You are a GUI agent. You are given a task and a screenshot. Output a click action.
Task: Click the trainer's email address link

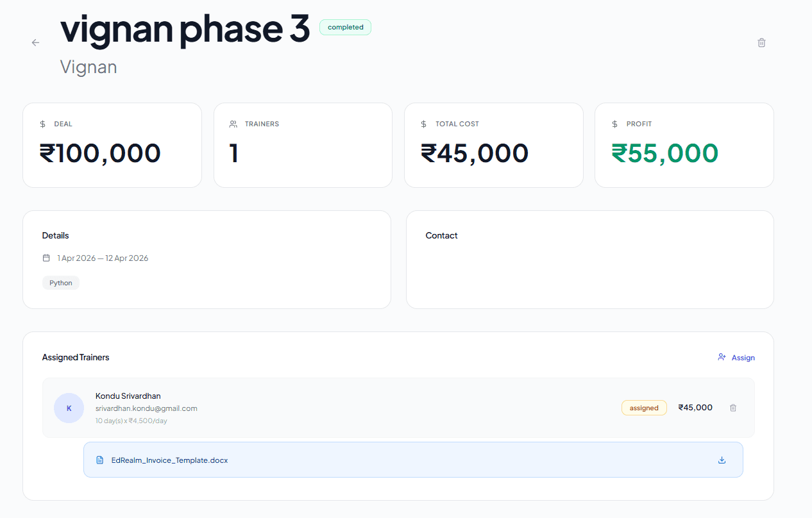(x=146, y=408)
